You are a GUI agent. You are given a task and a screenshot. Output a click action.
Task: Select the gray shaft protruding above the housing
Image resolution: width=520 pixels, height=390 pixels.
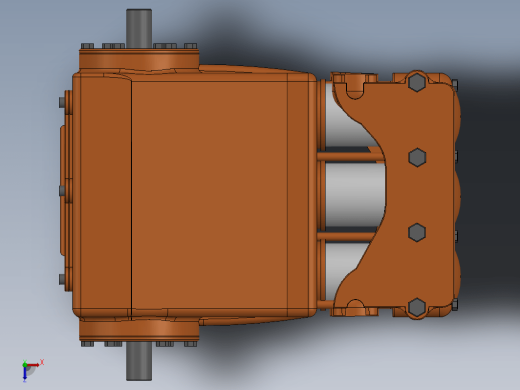139,28
